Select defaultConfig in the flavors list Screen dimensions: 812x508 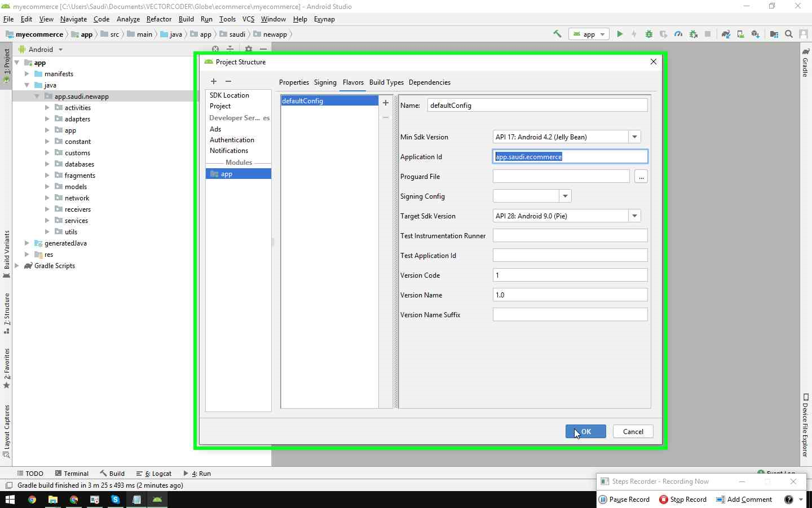tap(329, 100)
